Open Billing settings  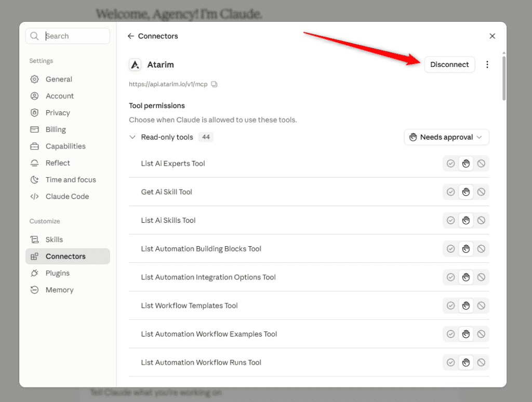click(68, 129)
